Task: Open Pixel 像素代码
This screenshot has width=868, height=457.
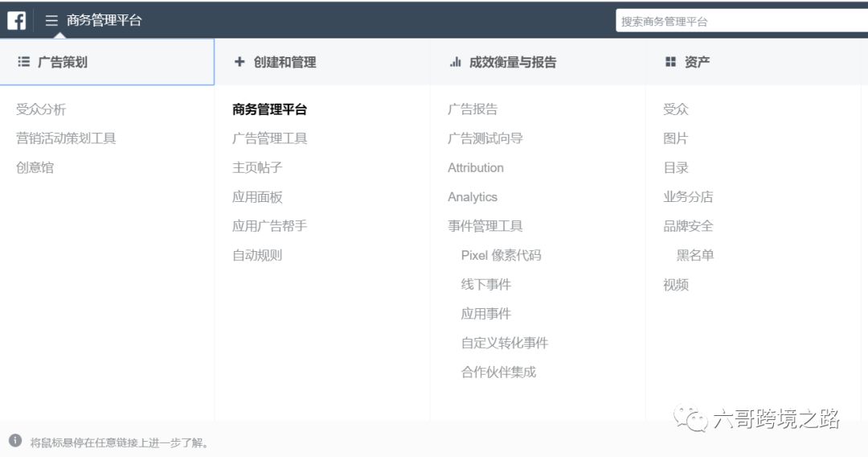Action: point(501,255)
